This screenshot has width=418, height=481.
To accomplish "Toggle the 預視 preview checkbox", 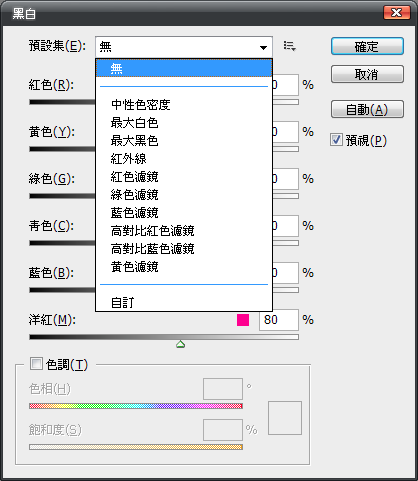I will point(336,140).
